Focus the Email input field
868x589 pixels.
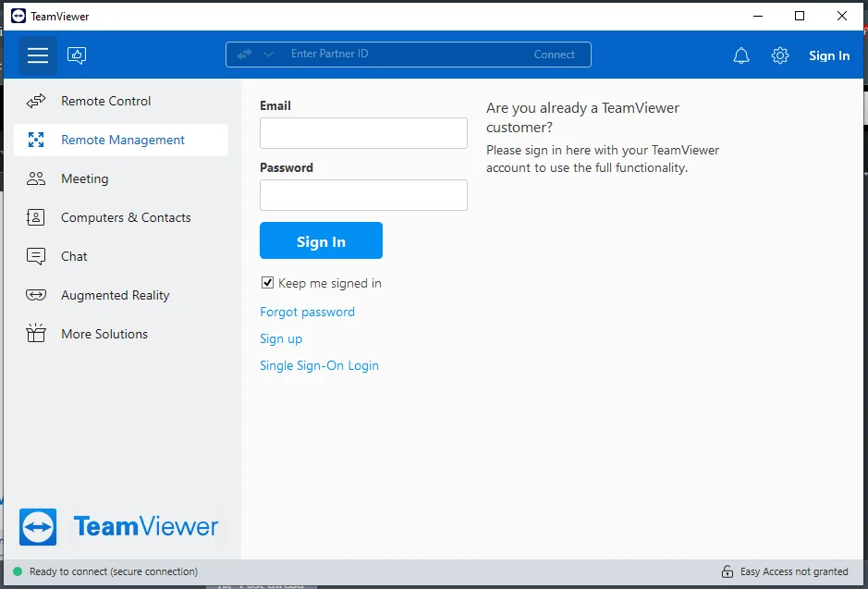click(x=363, y=133)
